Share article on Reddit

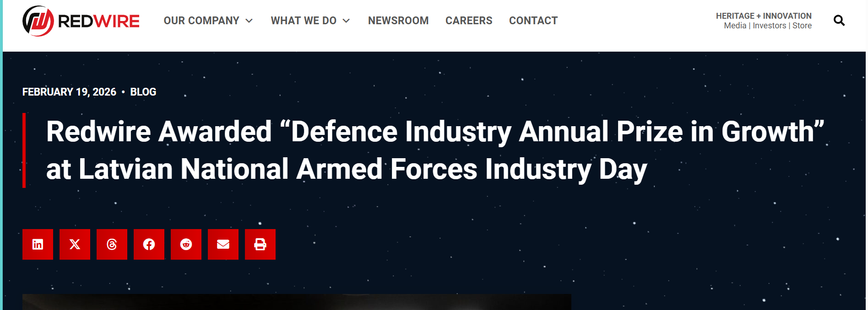pos(186,244)
